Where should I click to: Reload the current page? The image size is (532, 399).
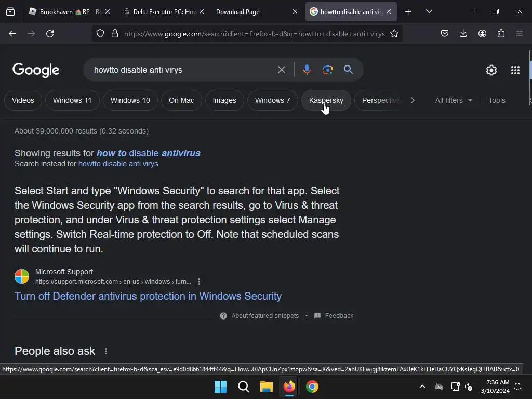click(50, 34)
